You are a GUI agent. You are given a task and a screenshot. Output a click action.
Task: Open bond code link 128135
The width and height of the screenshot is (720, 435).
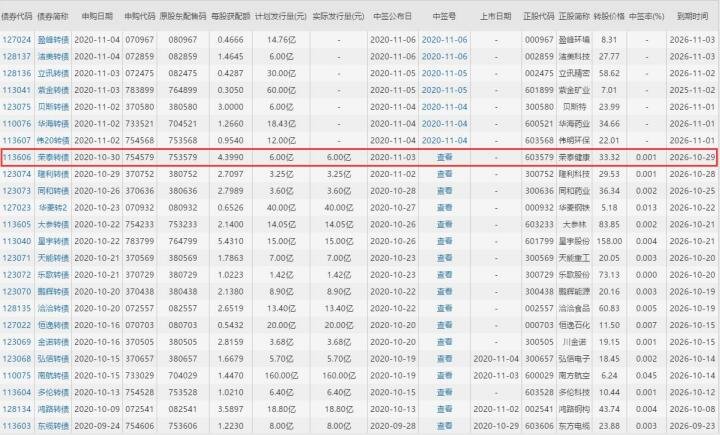(17, 308)
